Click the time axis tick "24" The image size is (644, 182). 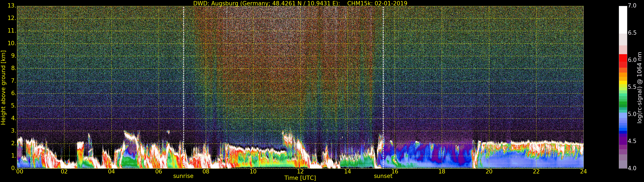click(583, 172)
